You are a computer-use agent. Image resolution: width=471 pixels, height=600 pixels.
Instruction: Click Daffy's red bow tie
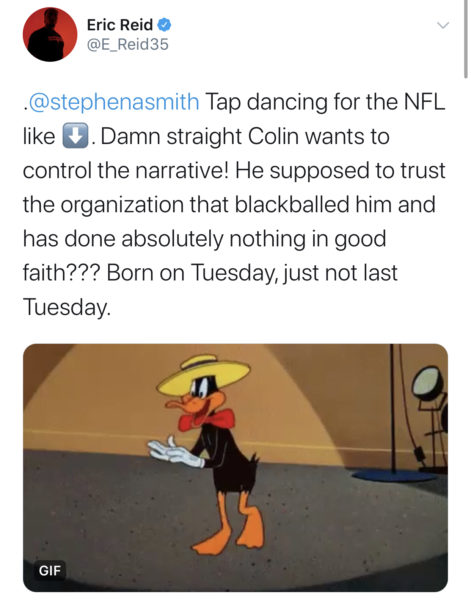207,420
